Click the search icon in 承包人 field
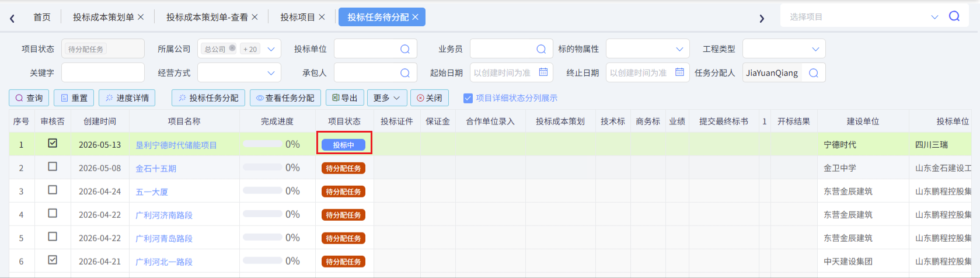The image size is (980, 278). click(x=405, y=73)
